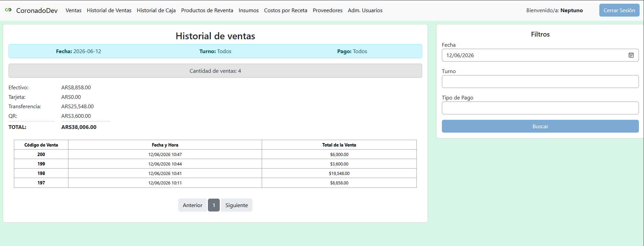Image resolution: width=644 pixels, height=246 pixels.
Task: Select sale code 200
Action: [x=41, y=154]
